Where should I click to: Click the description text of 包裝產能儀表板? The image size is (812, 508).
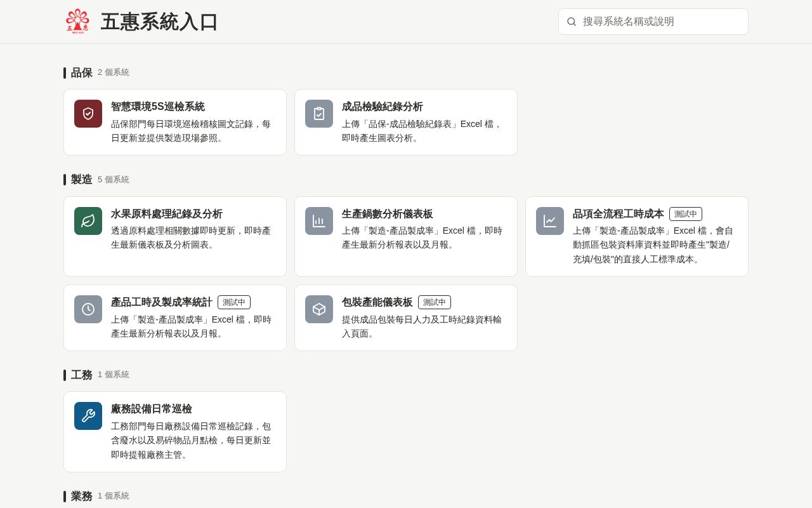point(422,326)
